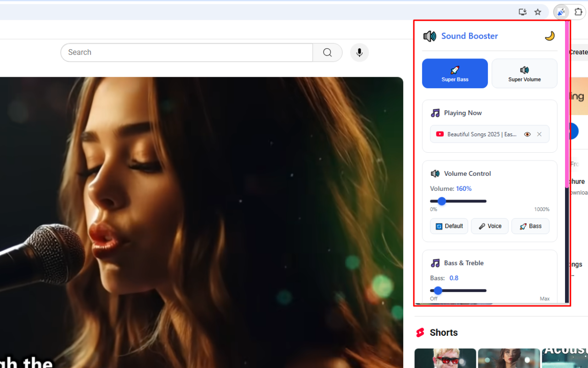This screenshot has height=368, width=588.
Task: Click the "Off" label under Bass slider
Action: [434, 299]
